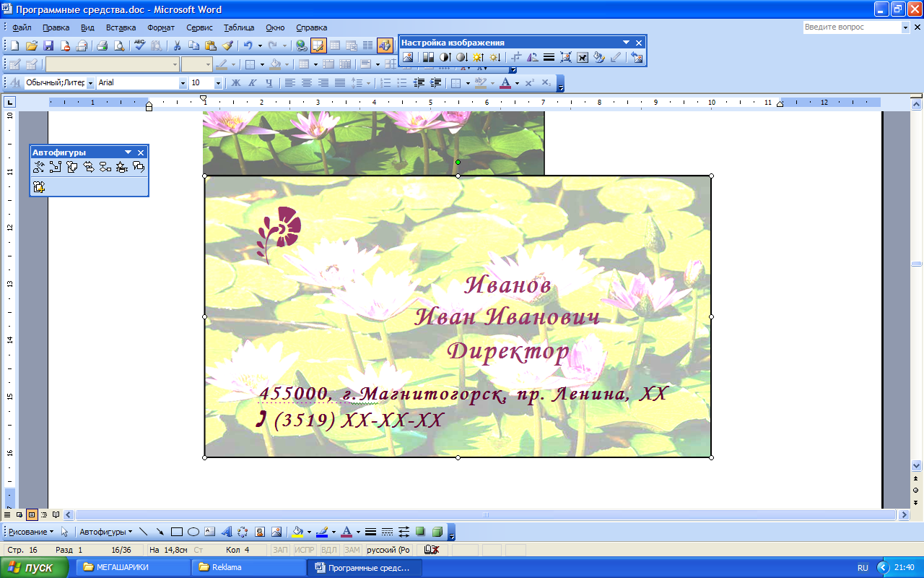Open the Таблица menu
Image resolution: width=924 pixels, height=578 pixels.
[239, 27]
